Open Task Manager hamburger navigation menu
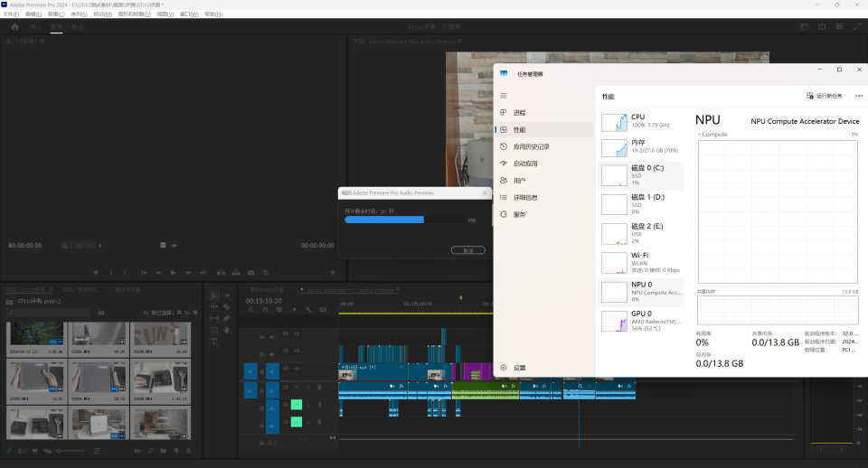Image resolution: width=868 pixels, height=468 pixels. click(504, 96)
